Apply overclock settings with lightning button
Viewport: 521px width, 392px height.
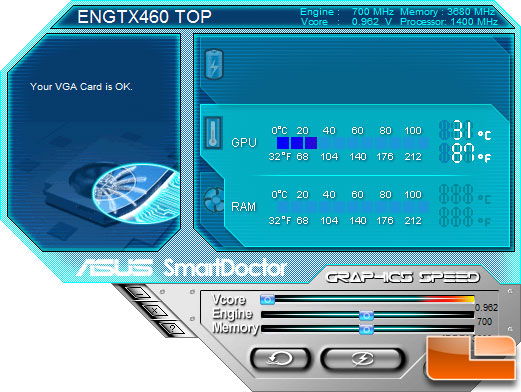[x=363, y=359]
